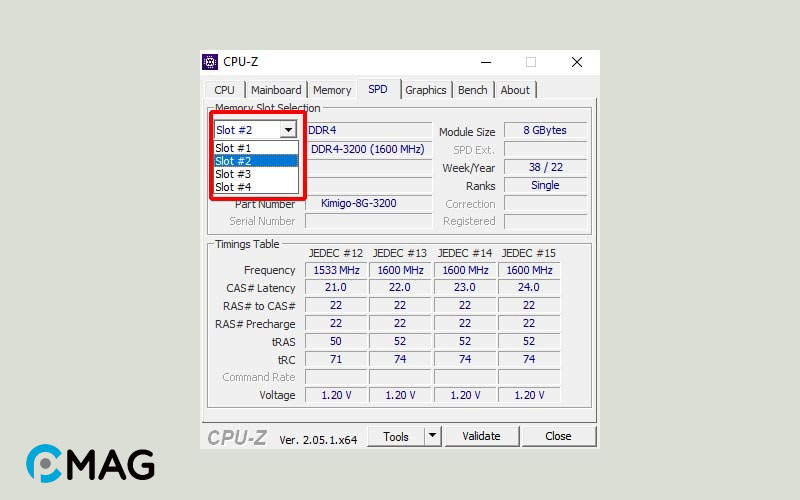
Task: Switch to the Mainboard tab
Action: (x=276, y=90)
